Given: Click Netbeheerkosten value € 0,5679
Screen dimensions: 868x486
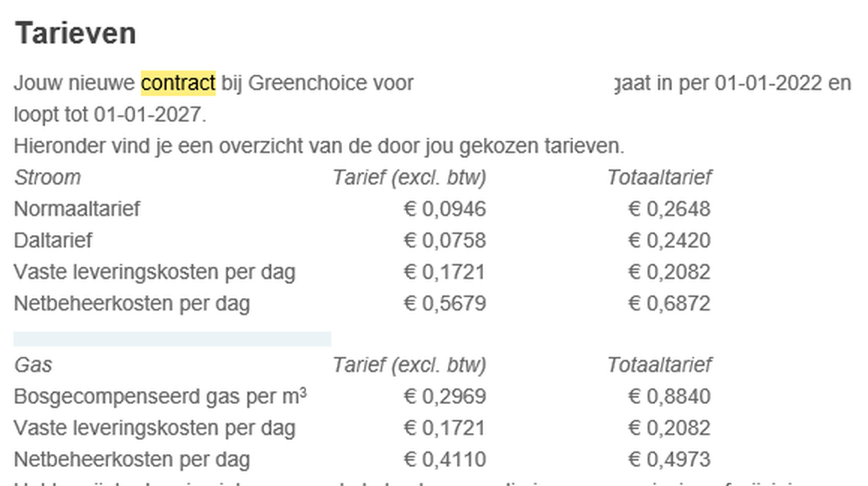Looking at the screenshot, I should click(444, 304).
